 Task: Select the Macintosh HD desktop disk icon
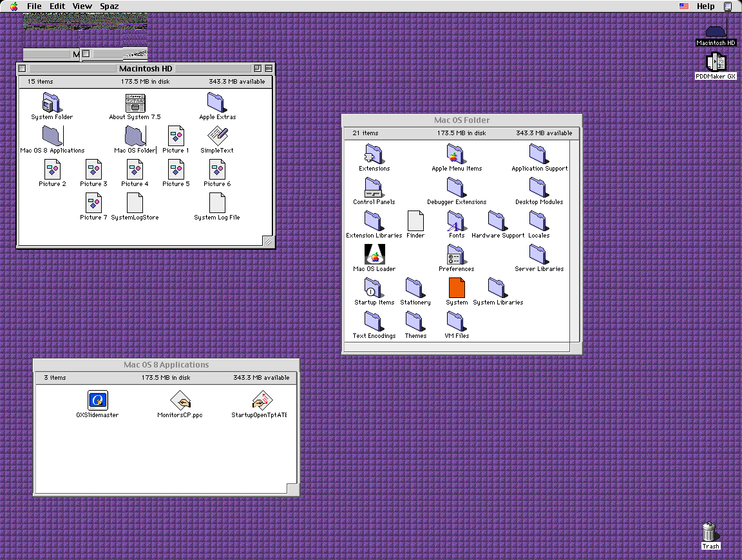[716, 32]
